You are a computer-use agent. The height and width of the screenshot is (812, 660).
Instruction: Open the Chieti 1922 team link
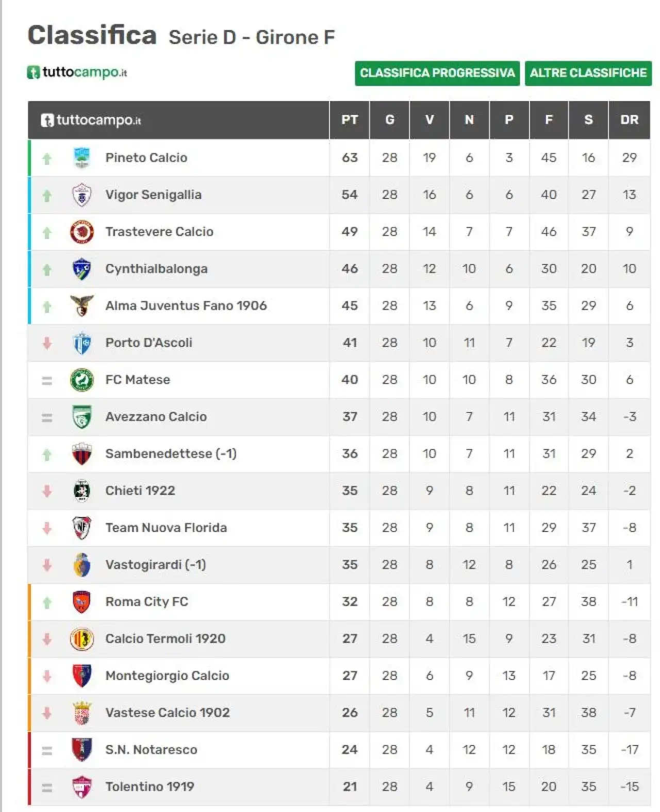140,491
